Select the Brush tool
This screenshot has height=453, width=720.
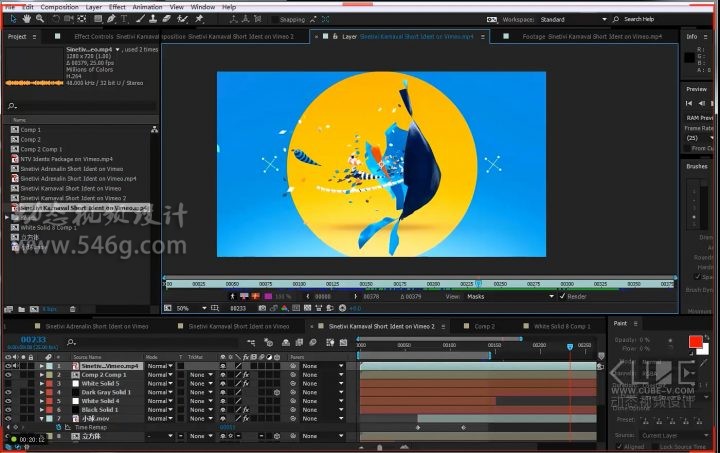click(x=141, y=19)
